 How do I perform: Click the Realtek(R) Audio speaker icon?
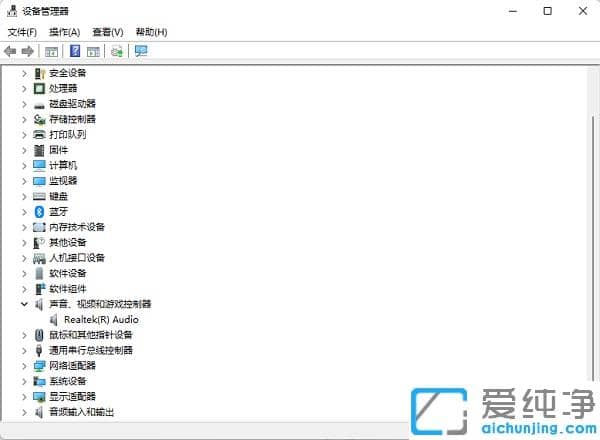54,320
